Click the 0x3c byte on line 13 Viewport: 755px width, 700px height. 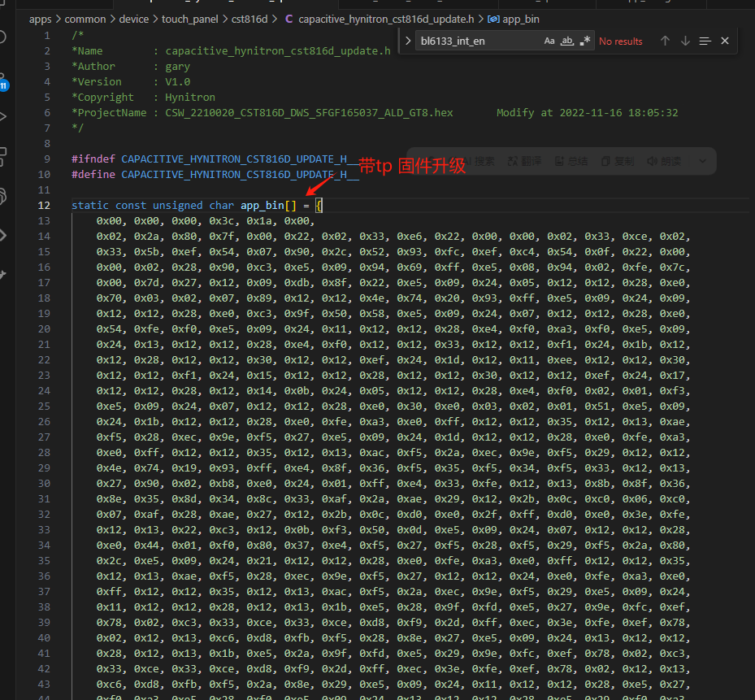[222, 220]
